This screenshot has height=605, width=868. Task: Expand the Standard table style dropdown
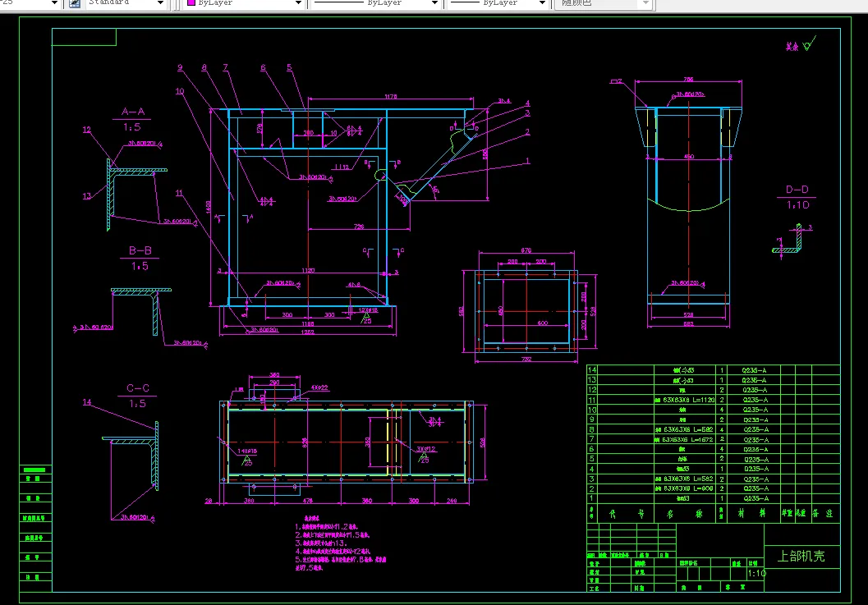coord(160,3)
